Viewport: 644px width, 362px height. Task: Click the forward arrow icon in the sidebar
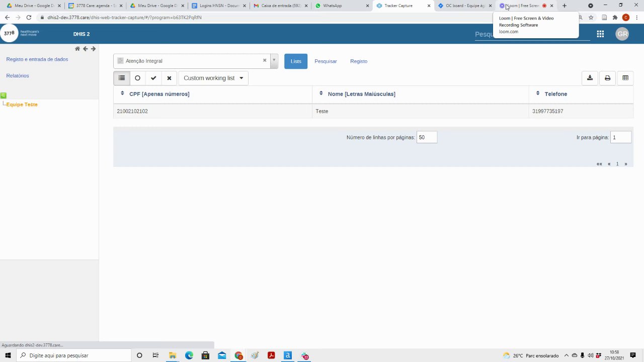pos(93,49)
